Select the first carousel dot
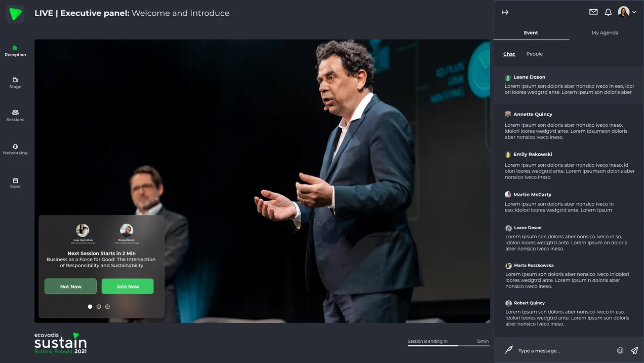The height and width of the screenshot is (363, 644). pos(90,307)
